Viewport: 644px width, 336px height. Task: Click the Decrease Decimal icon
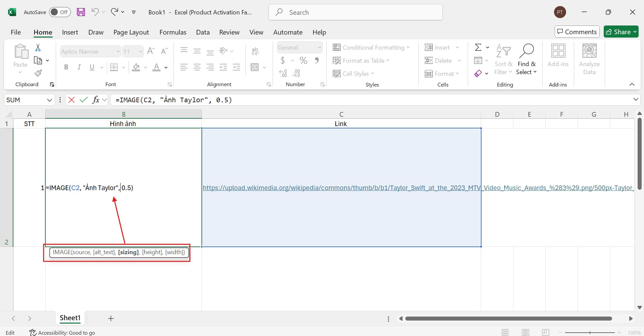pos(296,73)
